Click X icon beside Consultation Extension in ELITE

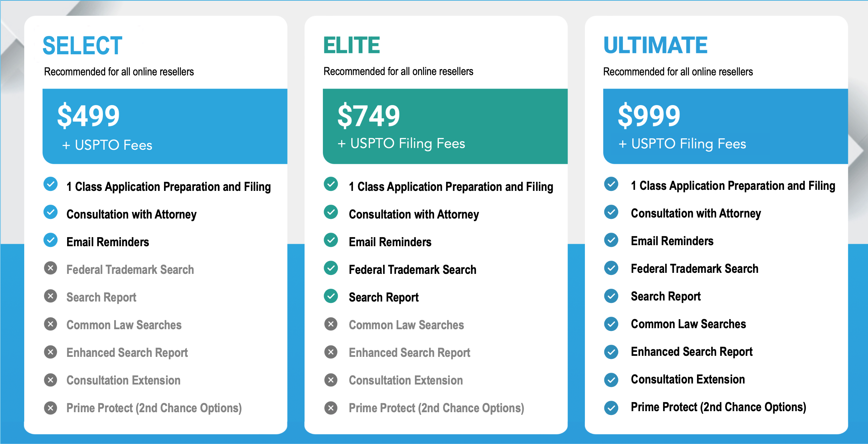click(x=331, y=380)
